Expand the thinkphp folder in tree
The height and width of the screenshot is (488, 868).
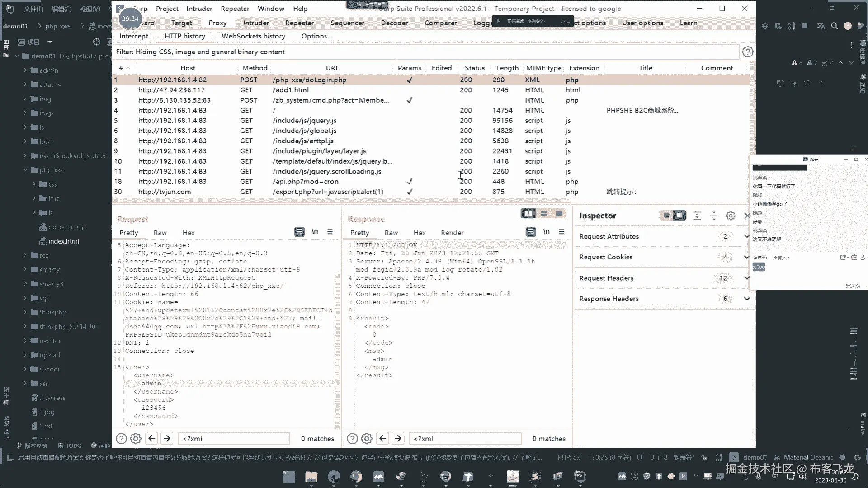[x=25, y=312]
